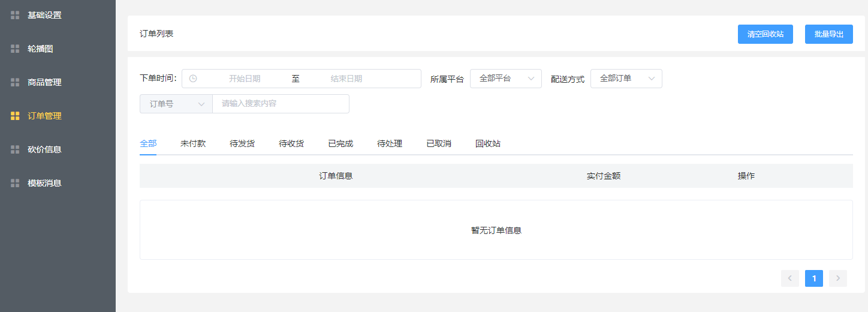Switch to the 回收站 tab
Image resolution: width=868 pixels, height=312 pixels.
(488, 143)
